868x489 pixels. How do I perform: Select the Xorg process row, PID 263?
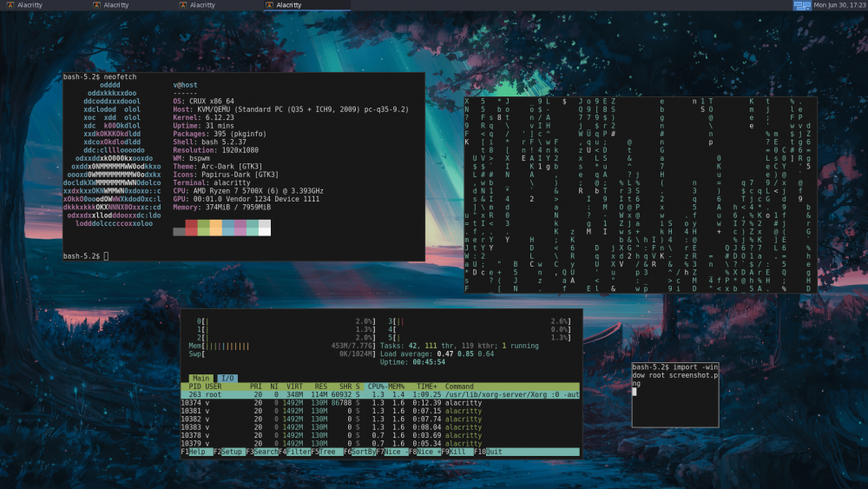(380, 395)
